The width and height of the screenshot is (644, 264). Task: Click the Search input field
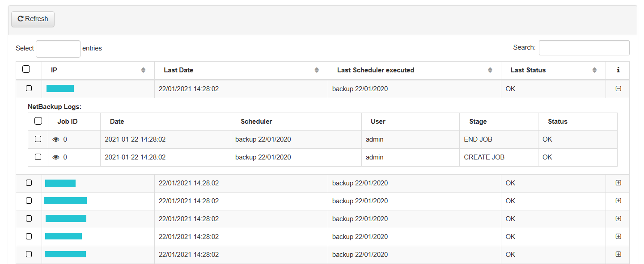tap(584, 48)
